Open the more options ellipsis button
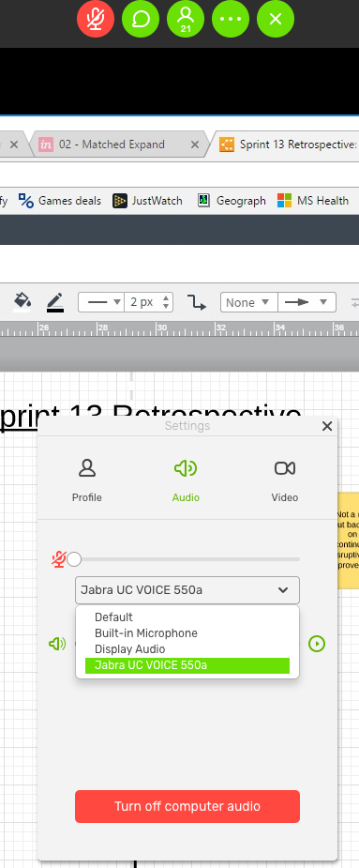Screen dimensions: 359x868 click(231, 19)
